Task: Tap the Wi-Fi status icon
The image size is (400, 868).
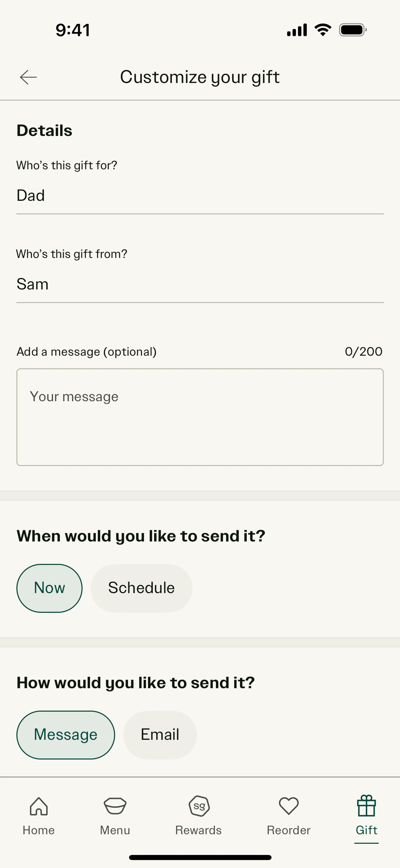Action: [322, 30]
